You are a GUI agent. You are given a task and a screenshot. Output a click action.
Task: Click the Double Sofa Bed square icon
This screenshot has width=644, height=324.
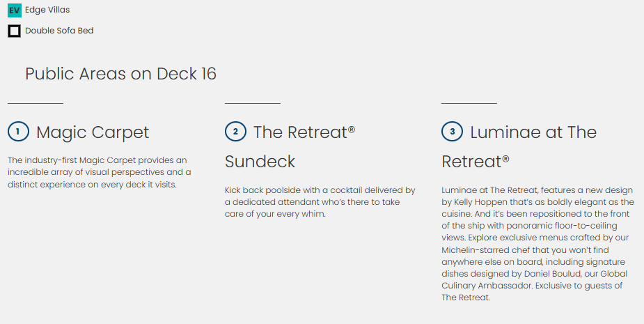tap(14, 31)
